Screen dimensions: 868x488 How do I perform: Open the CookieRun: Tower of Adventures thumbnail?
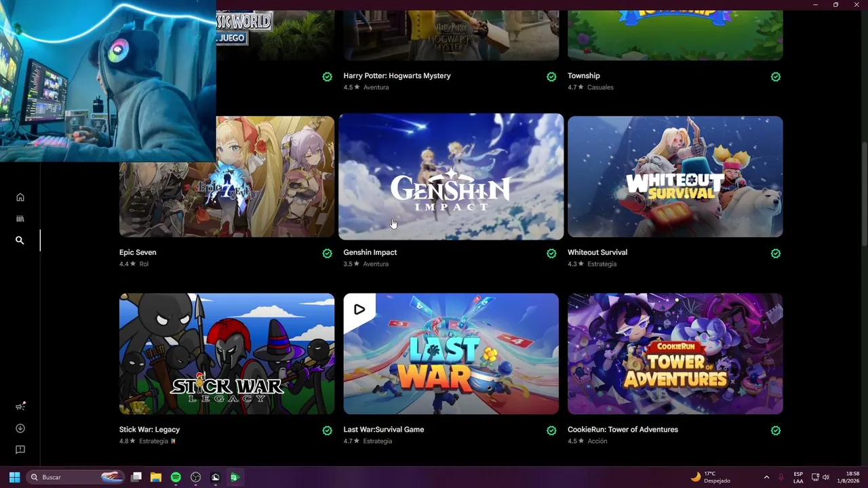[675, 354]
